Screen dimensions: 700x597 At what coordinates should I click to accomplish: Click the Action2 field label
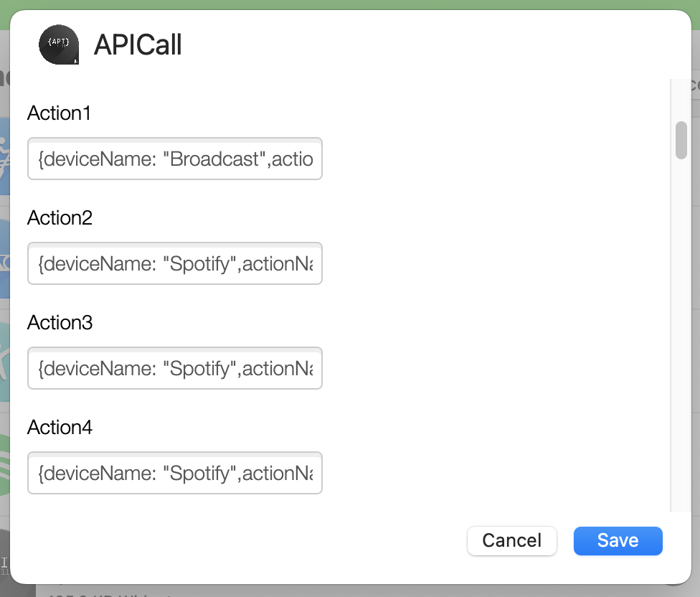tap(58, 217)
